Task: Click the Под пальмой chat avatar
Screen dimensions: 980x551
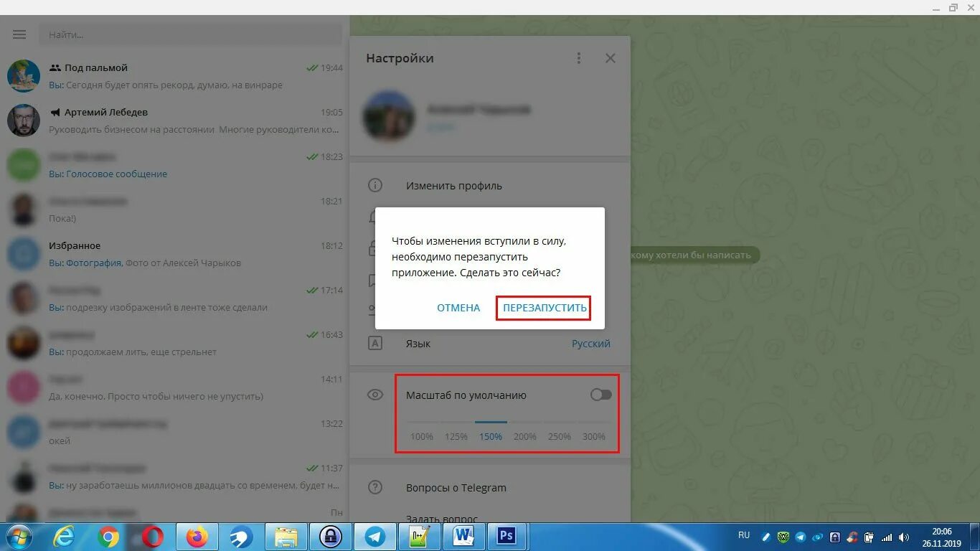Action: click(24, 76)
